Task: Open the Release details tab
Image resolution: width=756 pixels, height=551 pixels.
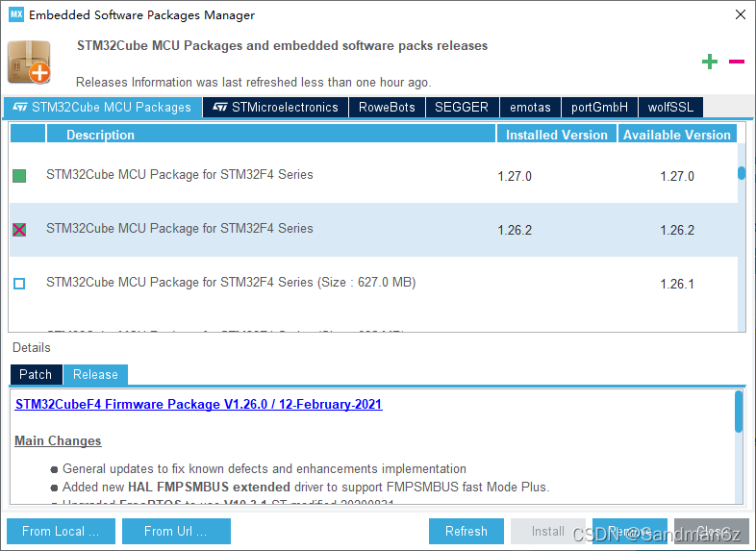Action: 95,375
